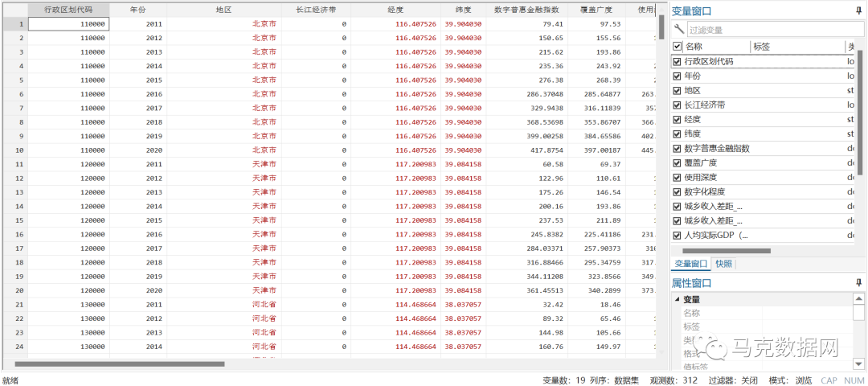Select row header number 21
868x386 pixels.
click(14, 304)
